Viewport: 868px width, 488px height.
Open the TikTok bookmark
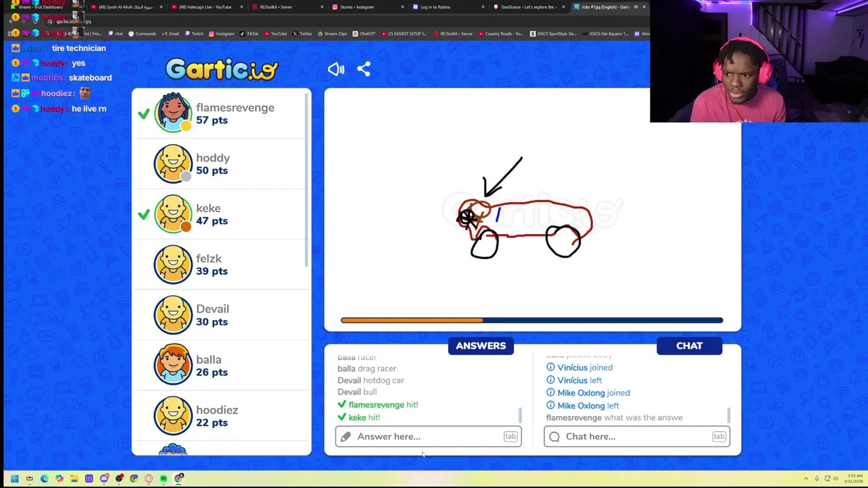pos(249,34)
